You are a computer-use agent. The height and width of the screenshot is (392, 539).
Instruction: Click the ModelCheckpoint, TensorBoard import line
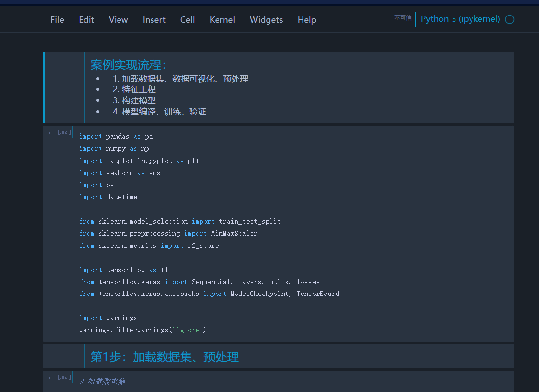[x=209, y=294]
